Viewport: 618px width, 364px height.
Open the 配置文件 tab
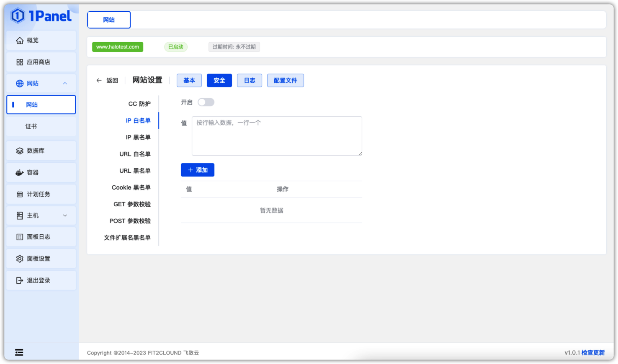point(285,80)
